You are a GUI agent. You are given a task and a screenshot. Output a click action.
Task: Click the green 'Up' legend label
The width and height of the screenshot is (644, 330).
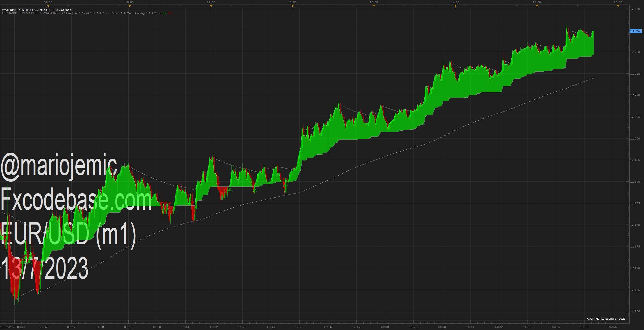164,13
